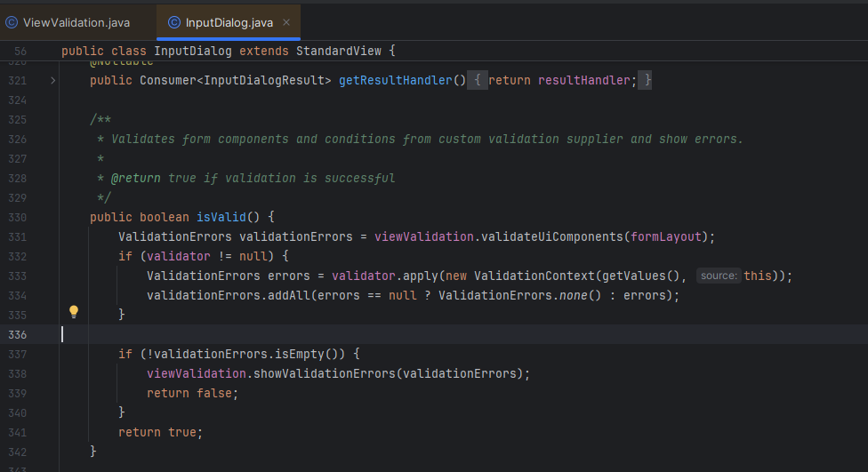Expand collapsed opening brace of getResultHandler
The height and width of the screenshot is (472, 868).
pos(478,80)
